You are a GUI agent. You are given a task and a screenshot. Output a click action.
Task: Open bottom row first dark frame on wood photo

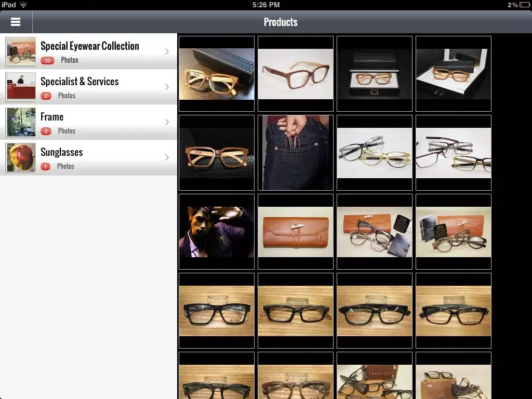click(x=217, y=376)
